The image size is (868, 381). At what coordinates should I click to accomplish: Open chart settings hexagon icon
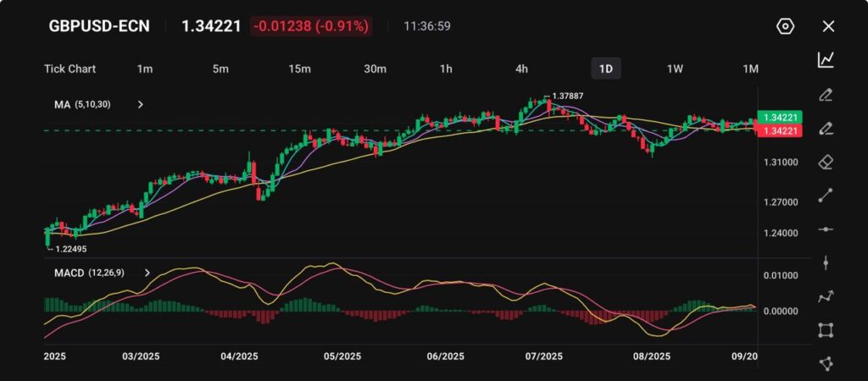[x=785, y=26]
